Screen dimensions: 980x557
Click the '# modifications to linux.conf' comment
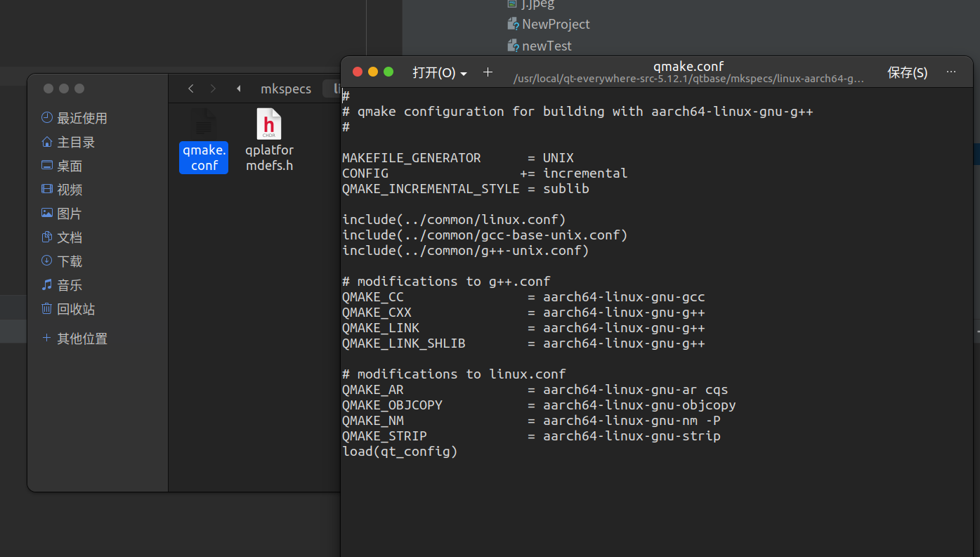[x=454, y=374]
